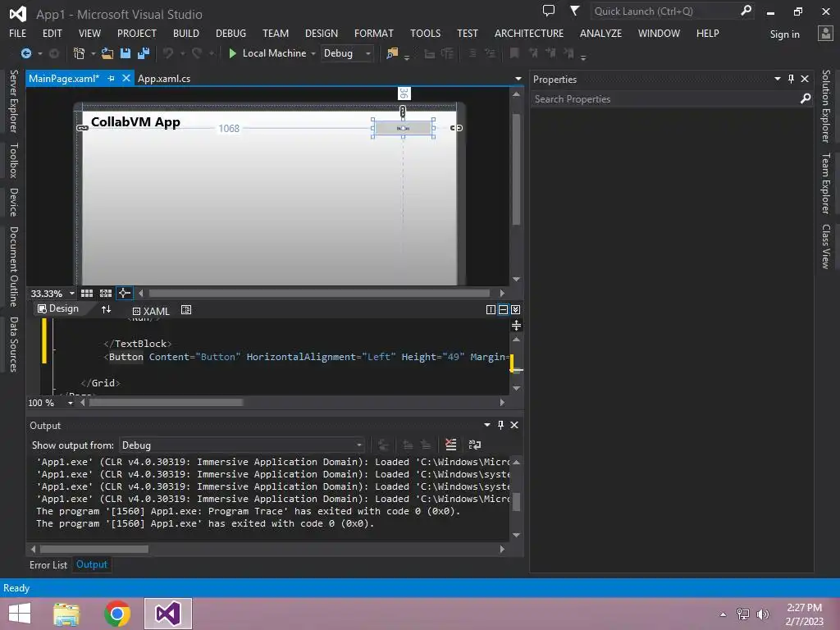Switch to vertical split view icon
Viewport: 840px width, 630px height.
(x=491, y=309)
